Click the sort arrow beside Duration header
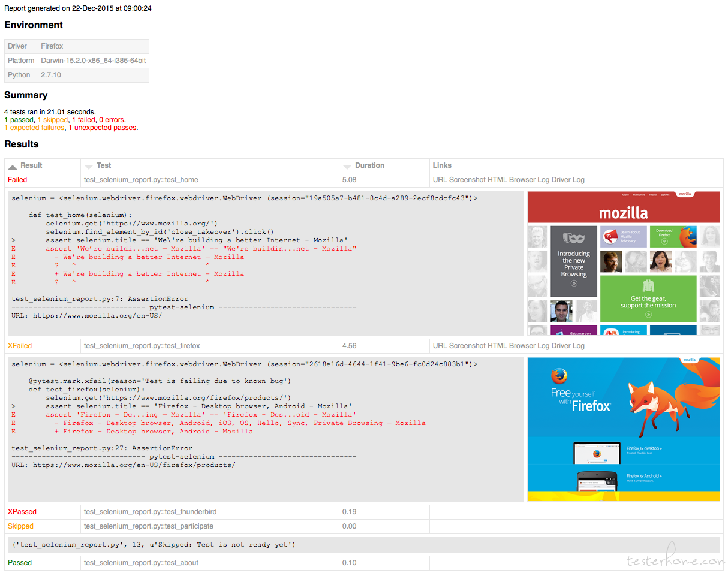This screenshot has width=728, height=576. (347, 166)
